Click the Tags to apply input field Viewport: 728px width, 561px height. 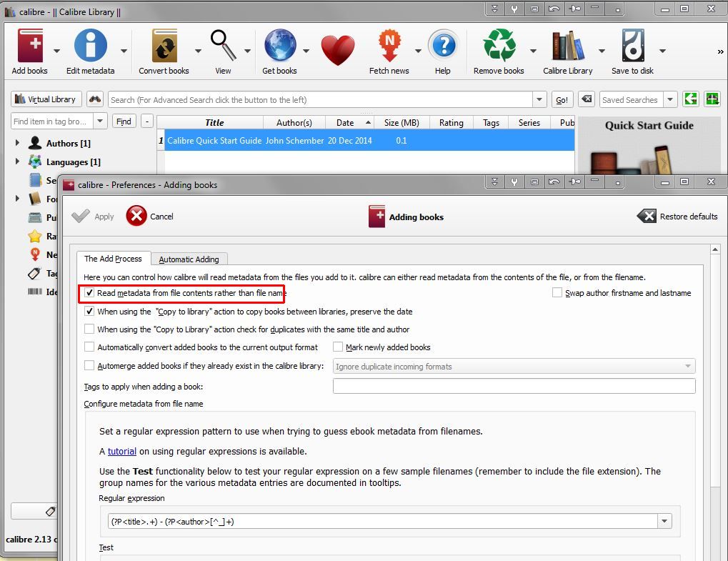(x=514, y=386)
